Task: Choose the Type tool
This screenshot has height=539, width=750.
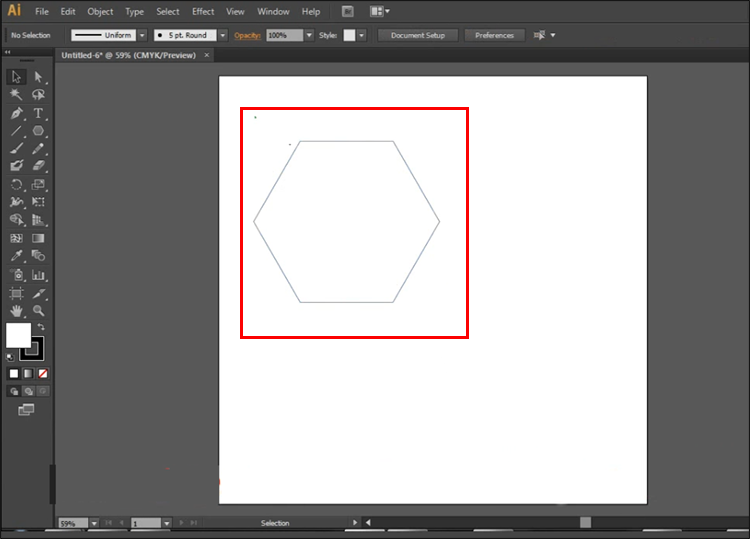Action: 38,113
